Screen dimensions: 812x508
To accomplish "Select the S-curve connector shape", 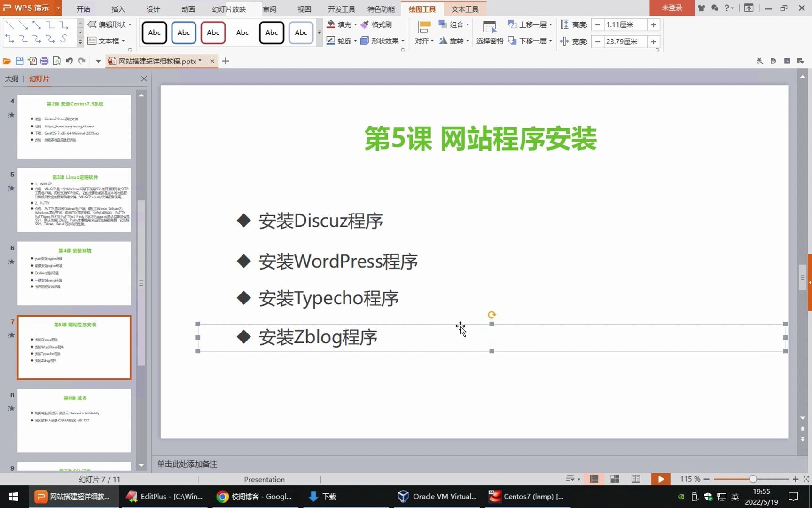I will 64,39.
